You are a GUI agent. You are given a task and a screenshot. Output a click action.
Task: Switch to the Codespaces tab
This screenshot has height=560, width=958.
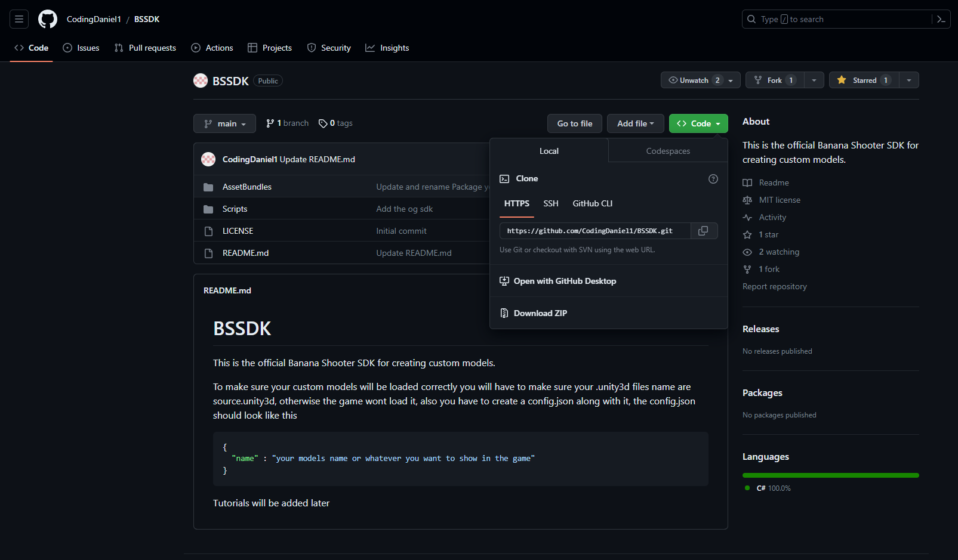point(668,151)
